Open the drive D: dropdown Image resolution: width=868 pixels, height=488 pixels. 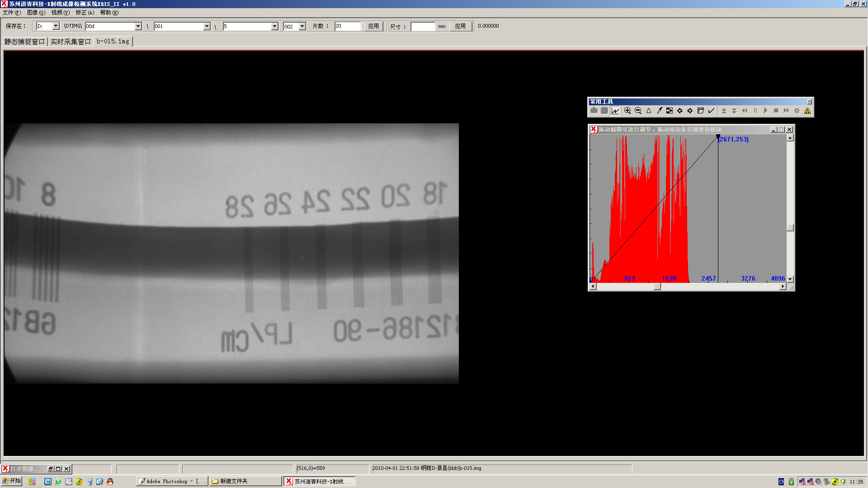(x=56, y=26)
